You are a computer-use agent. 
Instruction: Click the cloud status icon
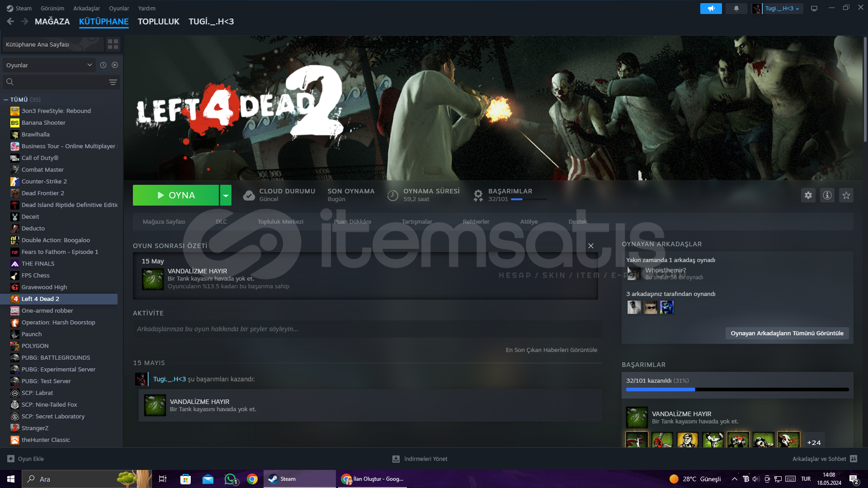click(249, 195)
